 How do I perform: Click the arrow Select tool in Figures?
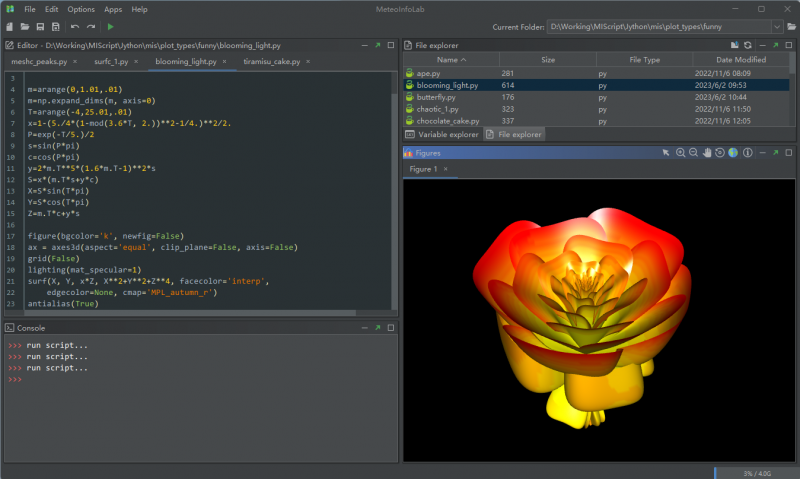[x=666, y=153]
